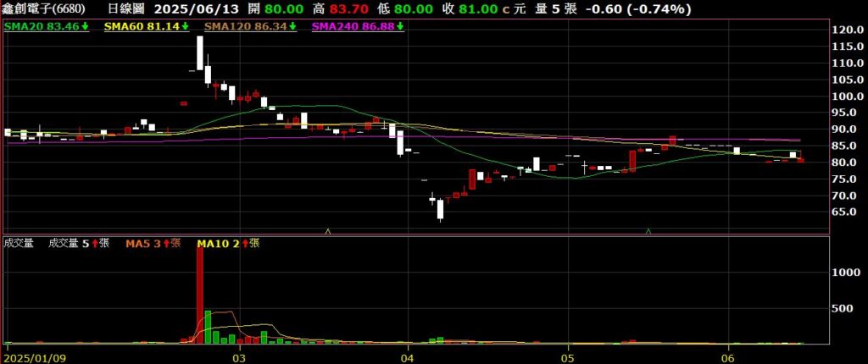Click the 120.0 price axis label
The width and height of the screenshot is (868, 364).
point(849,30)
